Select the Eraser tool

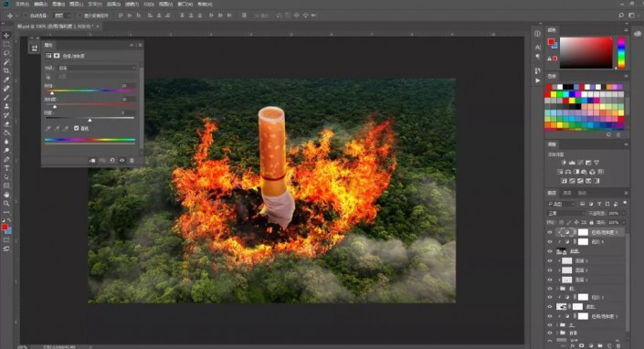click(x=6, y=124)
